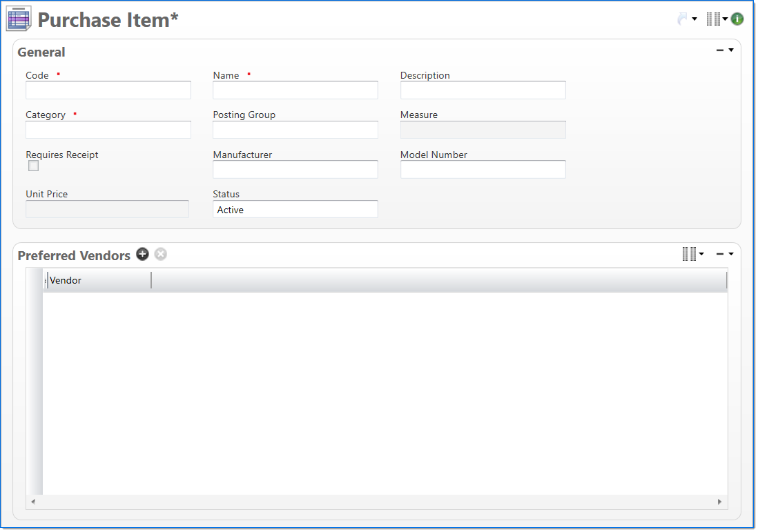This screenshot has height=532, width=758.
Task: Open the General section options dropdown arrow
Action: point(731,50)
